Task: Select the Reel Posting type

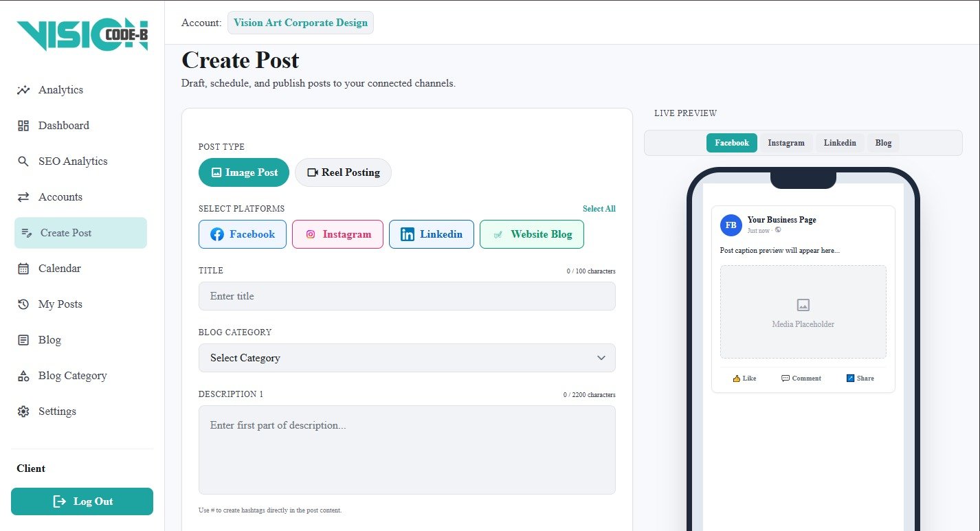Action: point(343,172)
